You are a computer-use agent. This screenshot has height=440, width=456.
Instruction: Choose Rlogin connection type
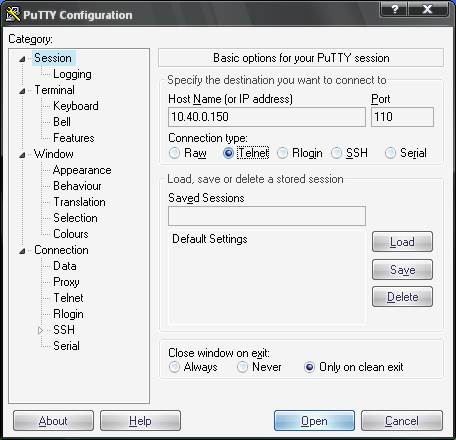(x=282, y=153)
